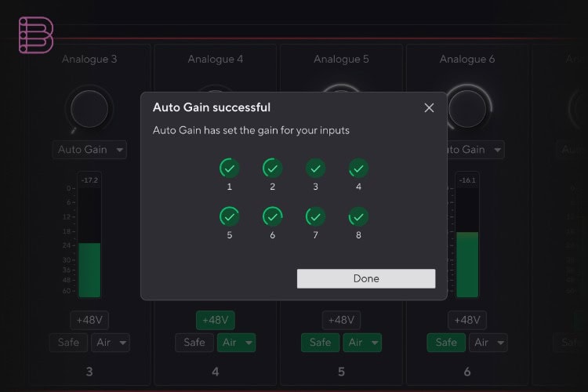Image resolution: width=588 pixels, height=392 pixels.
Task: Click channel number 6 at strip bottom
Action: [467, 372]
